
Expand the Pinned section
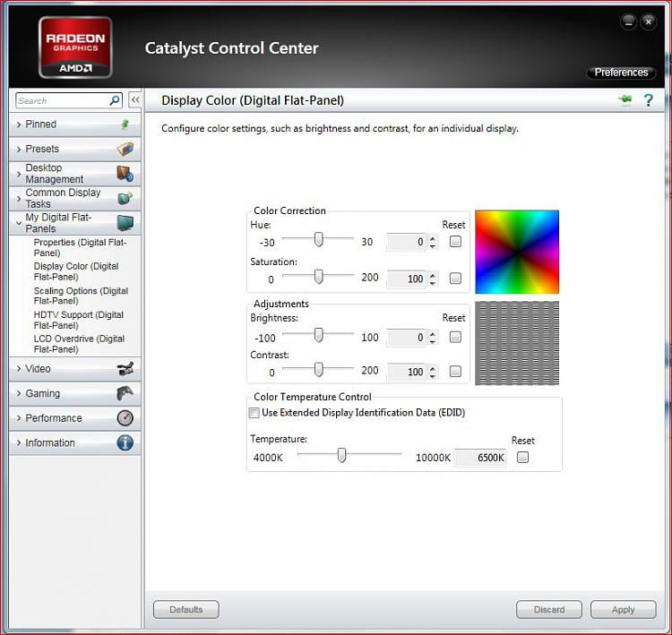[19, 124]
